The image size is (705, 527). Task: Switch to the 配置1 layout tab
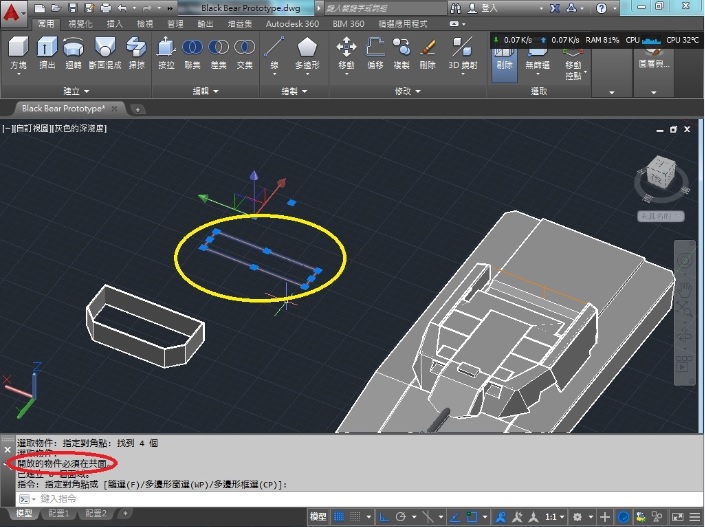click(x=58, y=514)
